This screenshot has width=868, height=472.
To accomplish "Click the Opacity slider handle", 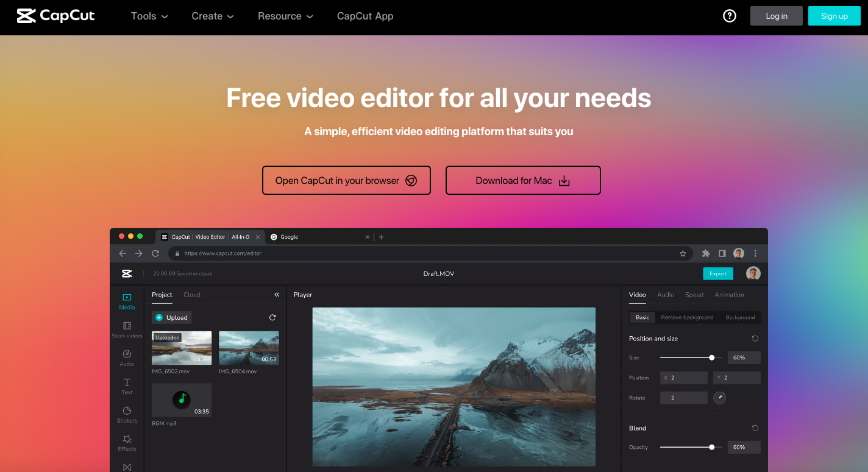I will [712, 447].
